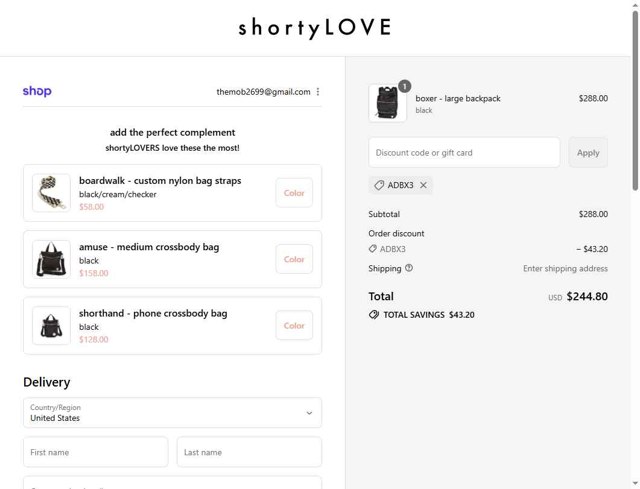Choose Color for boardwalk bag straps
The image size is (640, 489).
[294, 193]
